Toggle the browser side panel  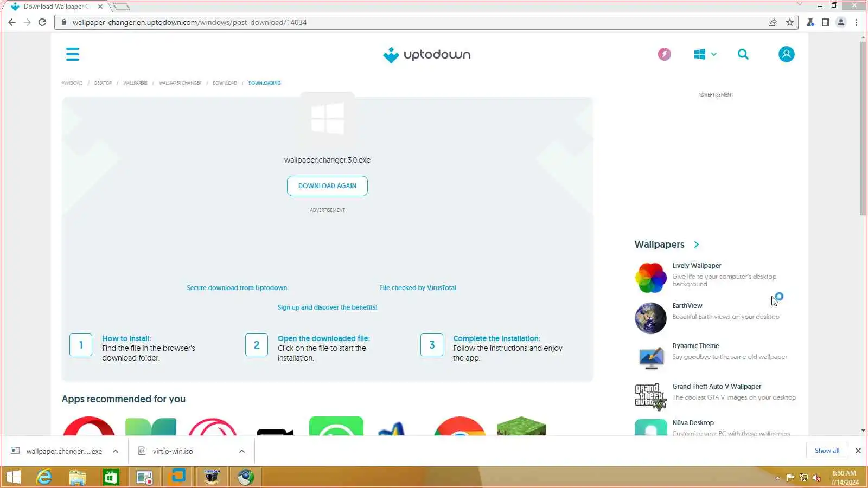tap(825, 22)
